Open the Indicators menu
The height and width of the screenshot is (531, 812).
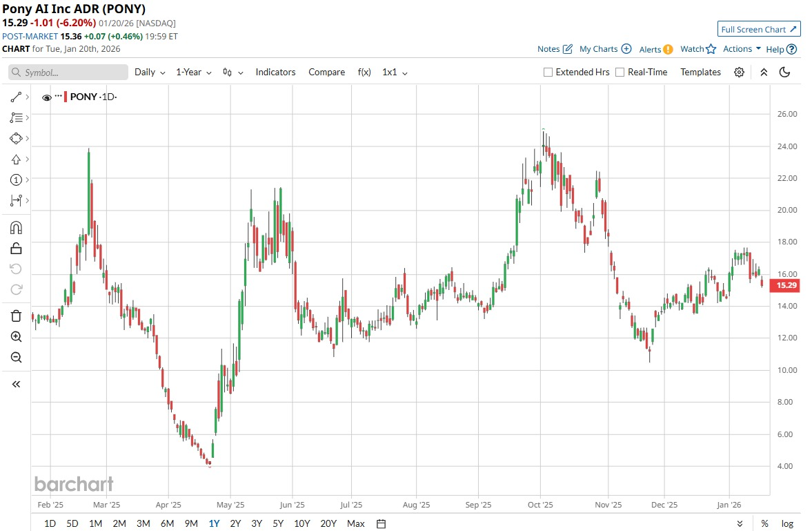275,72
